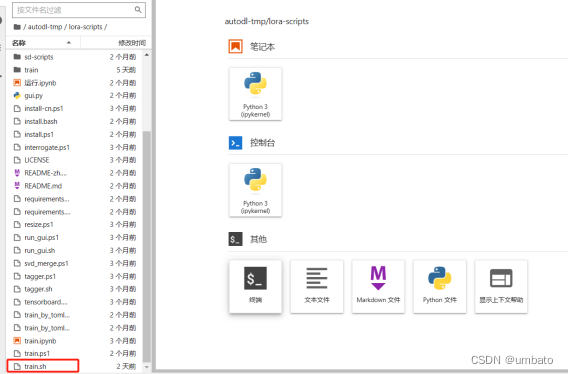This screenshot has width=568, height=374.
Task: Select train.ipynb notebook file
Action: coord(75,341)
